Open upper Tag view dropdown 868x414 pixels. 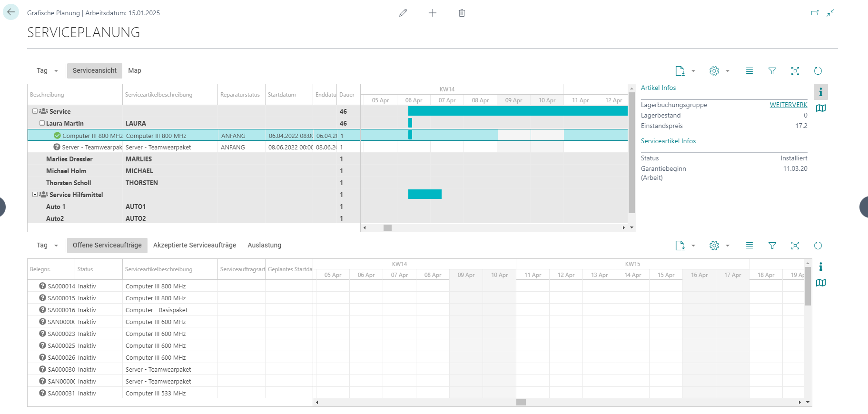point(47,70)
